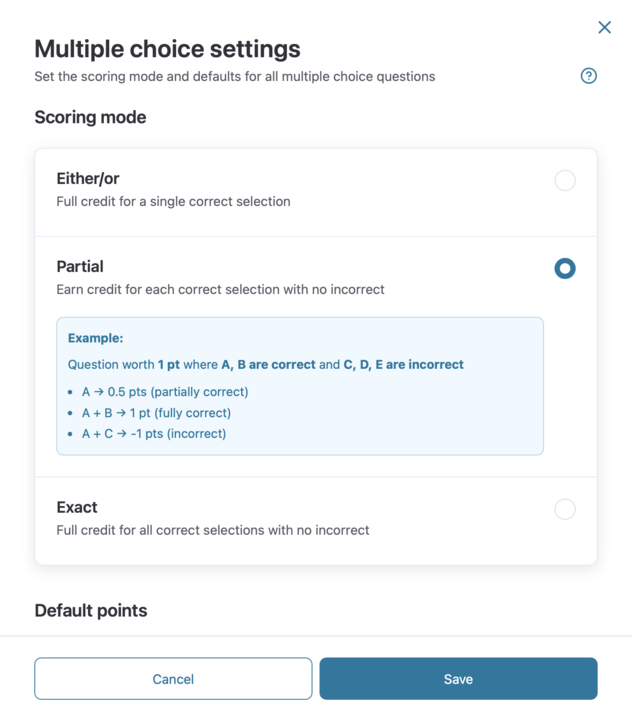Screen dimensions: 632x720
Task: Close the Multiple choice settings dialog
Action: [604, 28]
